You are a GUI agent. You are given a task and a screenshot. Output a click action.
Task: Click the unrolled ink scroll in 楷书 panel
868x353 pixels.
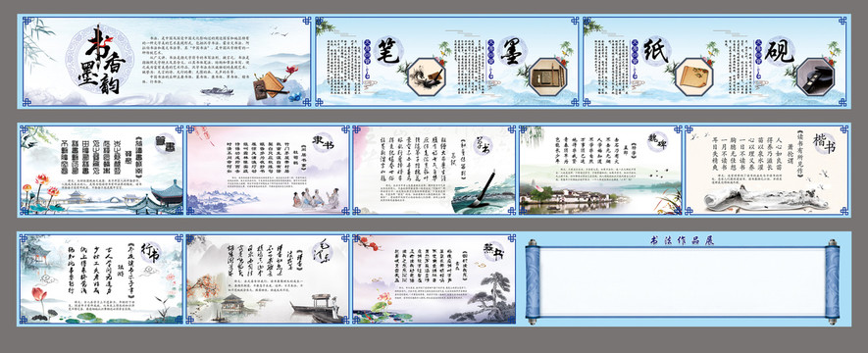767,197
